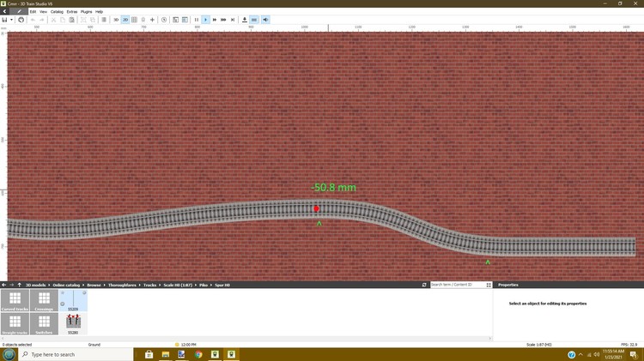Click the second window layout icon
644x361 pixels.
pos(185,20)
